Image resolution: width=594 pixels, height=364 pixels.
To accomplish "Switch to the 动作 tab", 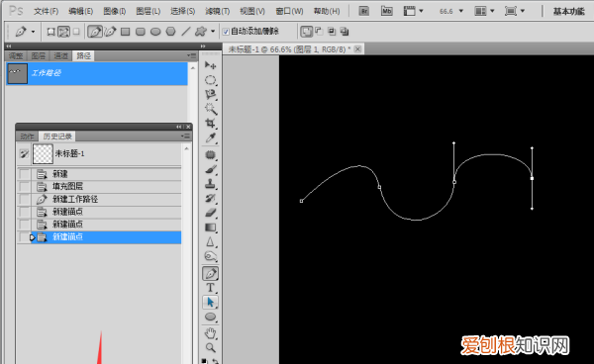I will click(x=28, y=136).
